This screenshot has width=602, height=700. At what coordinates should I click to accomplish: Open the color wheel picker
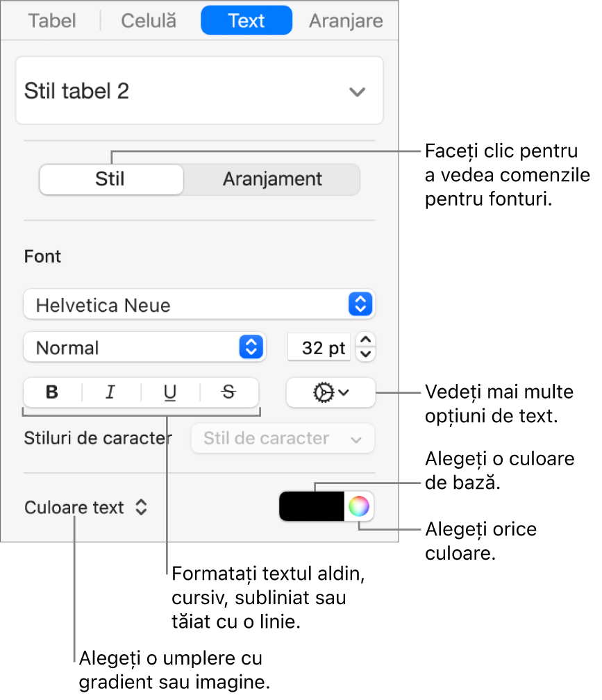(x=358, y=507)
